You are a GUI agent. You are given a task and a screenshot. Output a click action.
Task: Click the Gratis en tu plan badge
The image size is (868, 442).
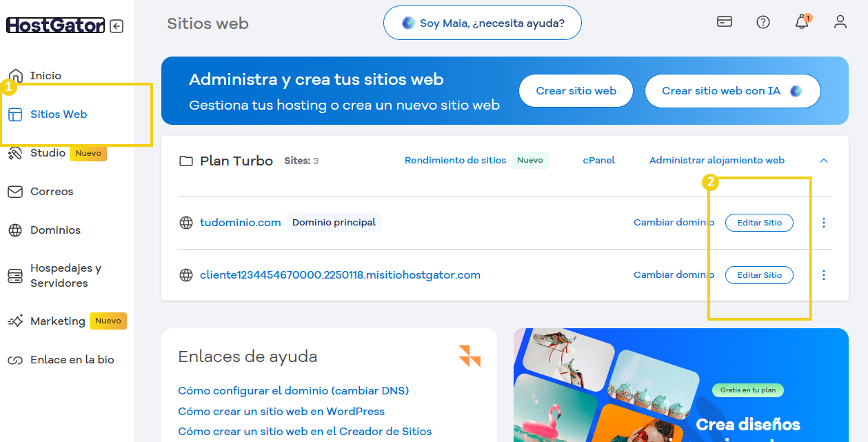coord(748,390)
